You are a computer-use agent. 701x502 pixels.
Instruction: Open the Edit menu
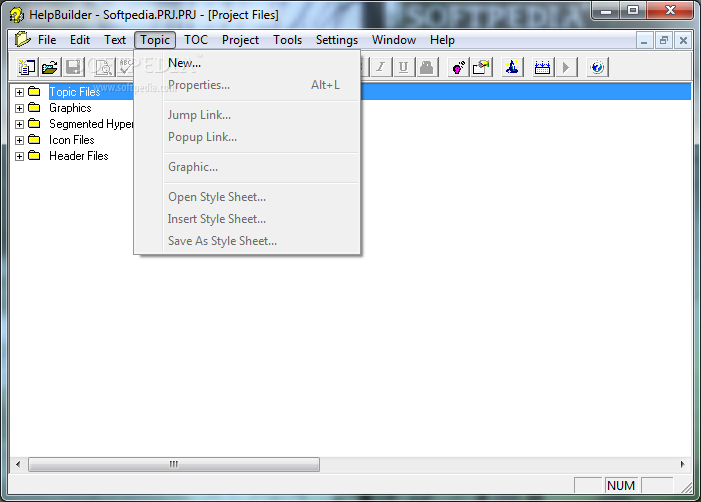[x=80, y=40]
